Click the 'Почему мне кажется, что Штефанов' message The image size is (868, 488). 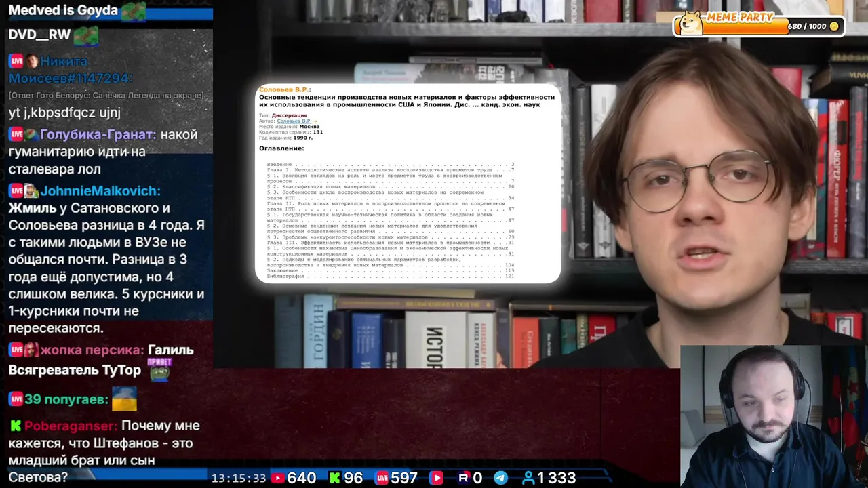pos(104,451)
